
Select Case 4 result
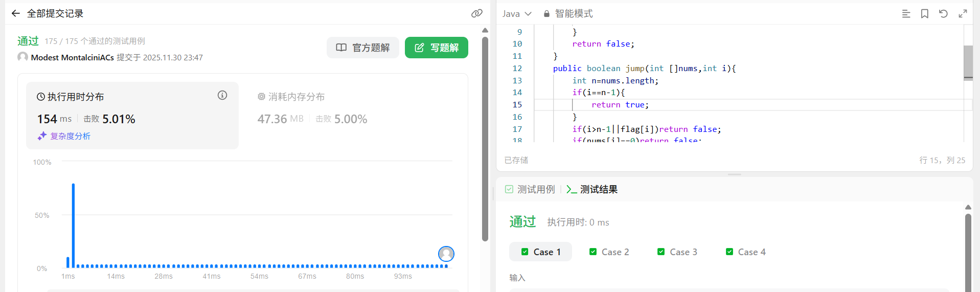745,252
